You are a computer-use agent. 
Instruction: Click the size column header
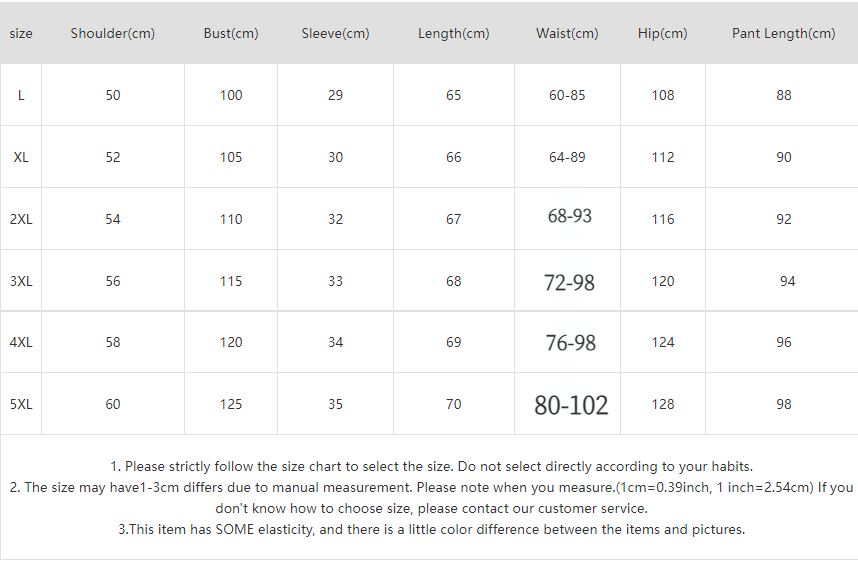pyautogui.click(x=21, y=33)
